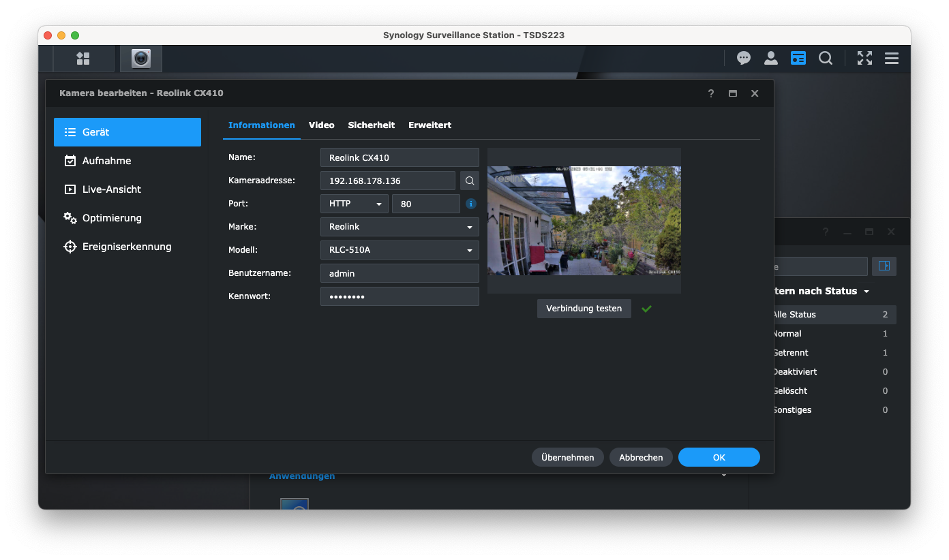The image size is (949, 560).
Task: Open the Marke Reolink dropdown
Action: 400,227
